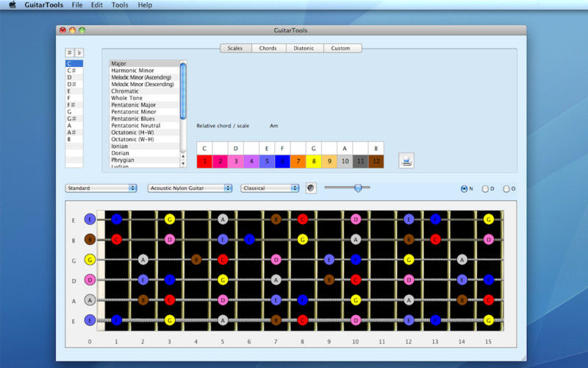The height and width of the screenshot is (368, 588).
Task: Click pink D note at fret 7, G string
Action: point(276,260)
